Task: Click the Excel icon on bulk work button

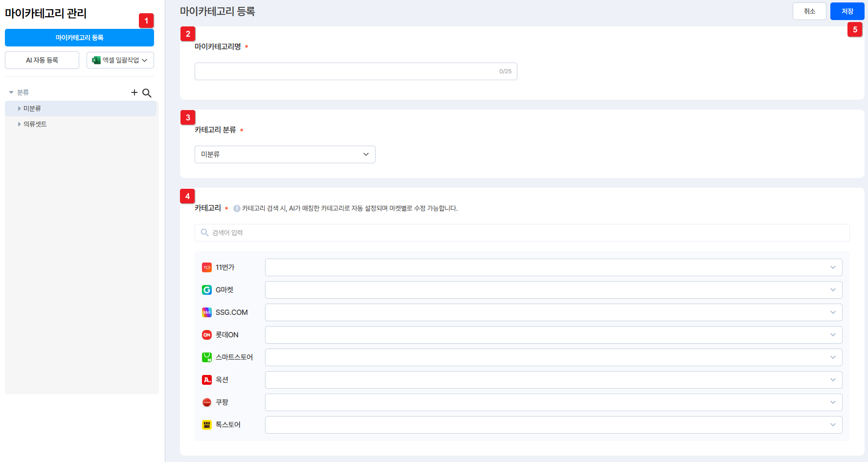Action: [96, 60]
